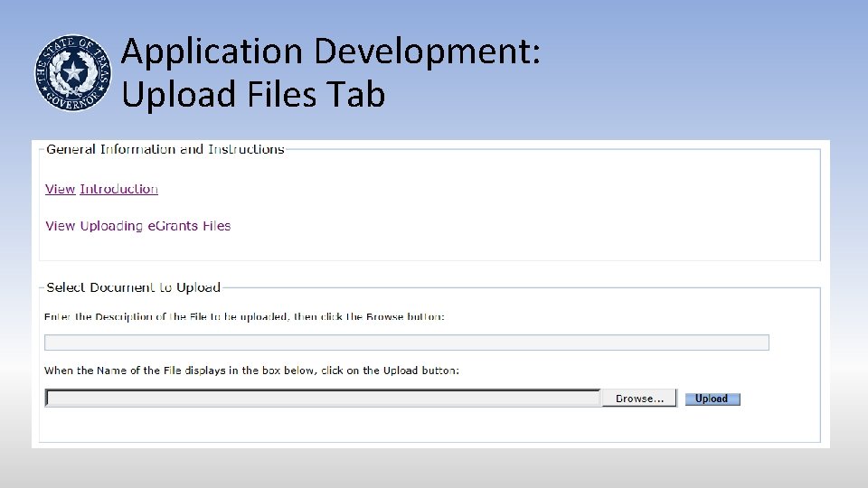This screenshot has height=488, width=868.
Task: Click the 'Upload Files Tab' title line
Action: pyautogui.click(x=253, y=93)
